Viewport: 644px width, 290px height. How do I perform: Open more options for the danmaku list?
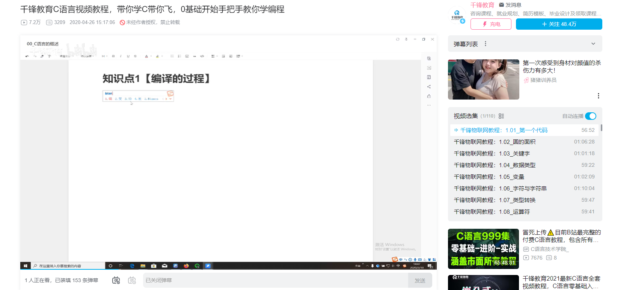point(486,44)
